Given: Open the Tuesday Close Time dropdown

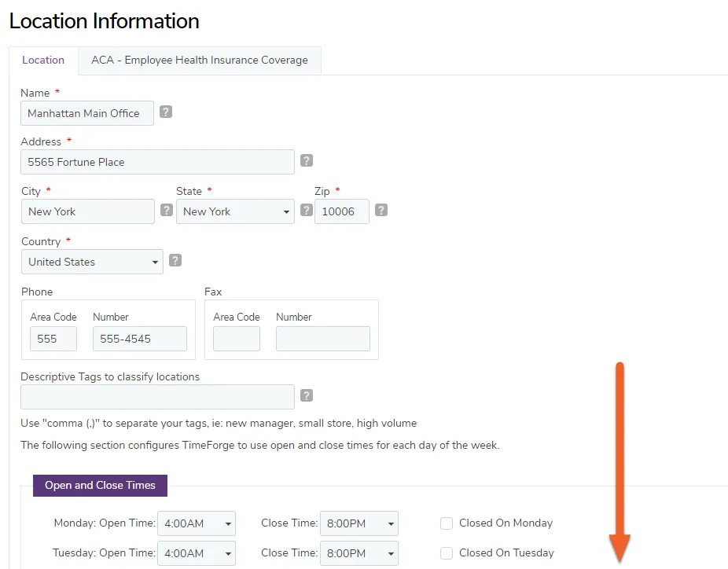Looking at the screenshot, I should pyautogui.click(x=359, y=553).
